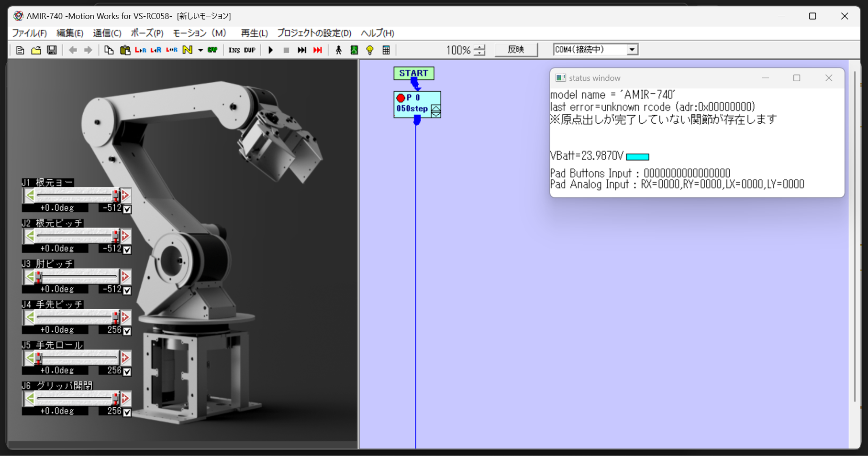This screenshot has width=868, height=456.
Task: Click the yellow lightbulb servo icon
Action: (x=369, y=50)
